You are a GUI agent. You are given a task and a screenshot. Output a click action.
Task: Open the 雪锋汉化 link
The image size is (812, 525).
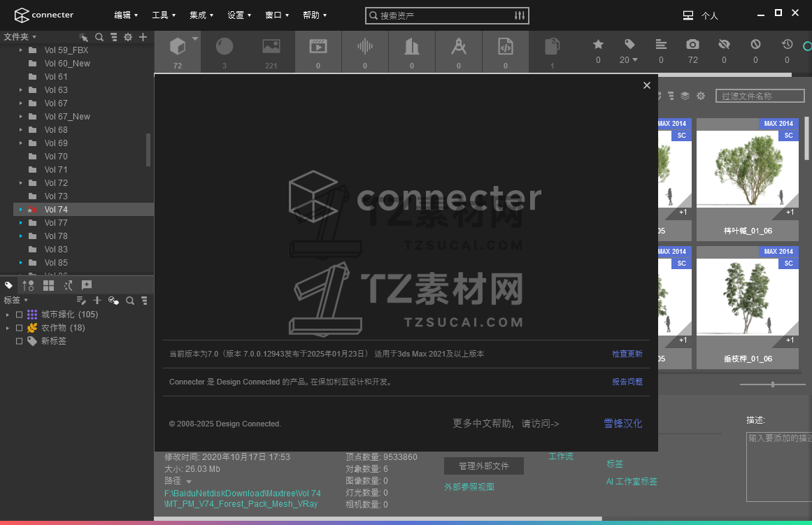coord(623,424)
